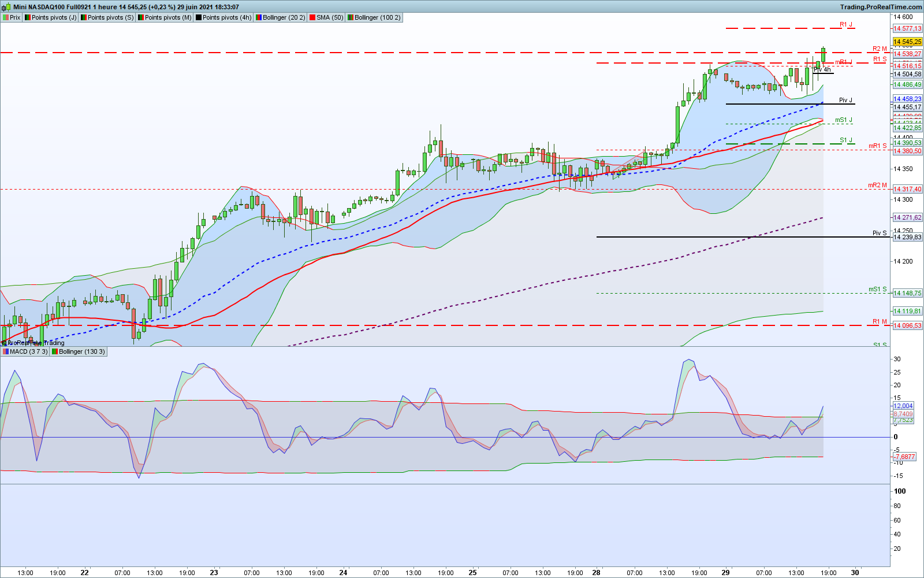
Task: Click the lower band value tag -7,6877
Action: click(x=904, y=457)
